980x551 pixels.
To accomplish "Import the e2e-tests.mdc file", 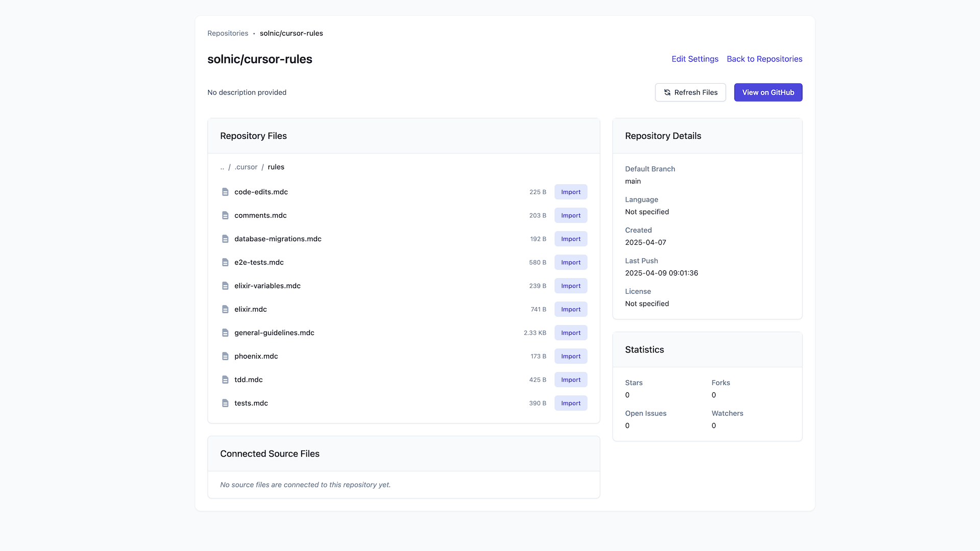I will coord(570,262).
